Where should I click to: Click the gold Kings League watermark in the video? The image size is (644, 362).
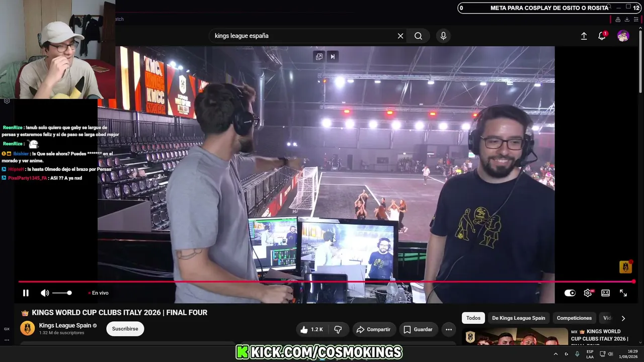click(x=625, y=267)
